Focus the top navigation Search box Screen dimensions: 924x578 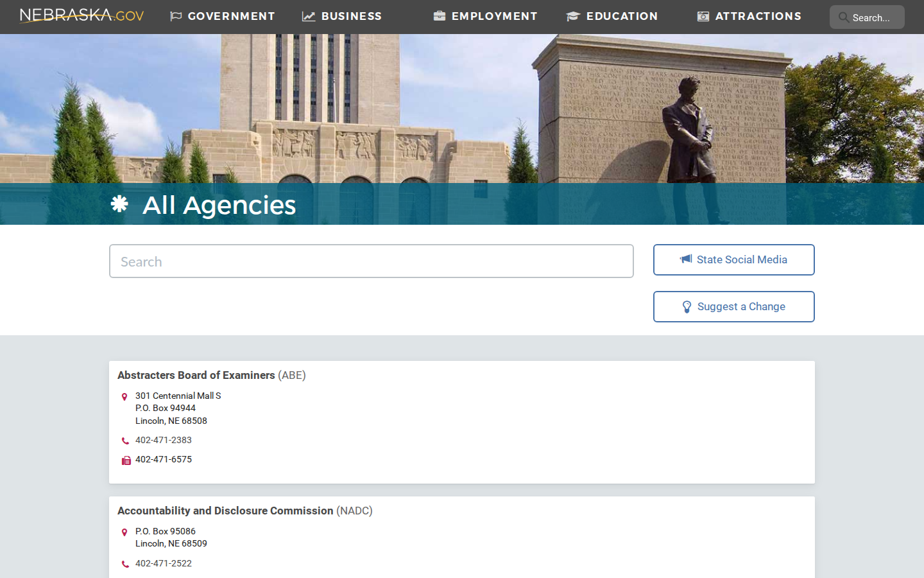coord(867,17)
